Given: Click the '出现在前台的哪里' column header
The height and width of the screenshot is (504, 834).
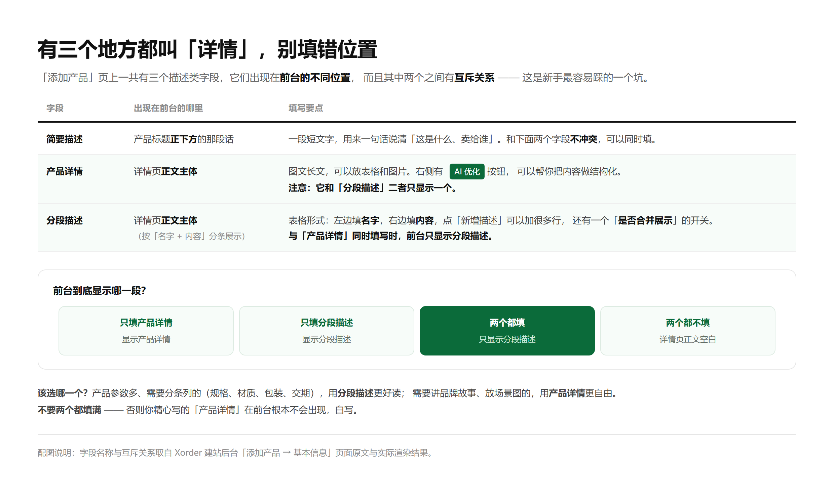Looking at the screenshot, I should point(168,108).
